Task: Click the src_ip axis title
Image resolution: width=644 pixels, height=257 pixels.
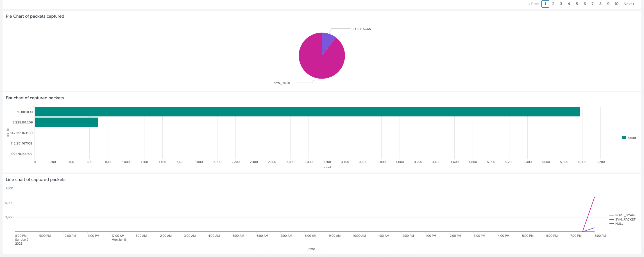Action: click(8, 133)
